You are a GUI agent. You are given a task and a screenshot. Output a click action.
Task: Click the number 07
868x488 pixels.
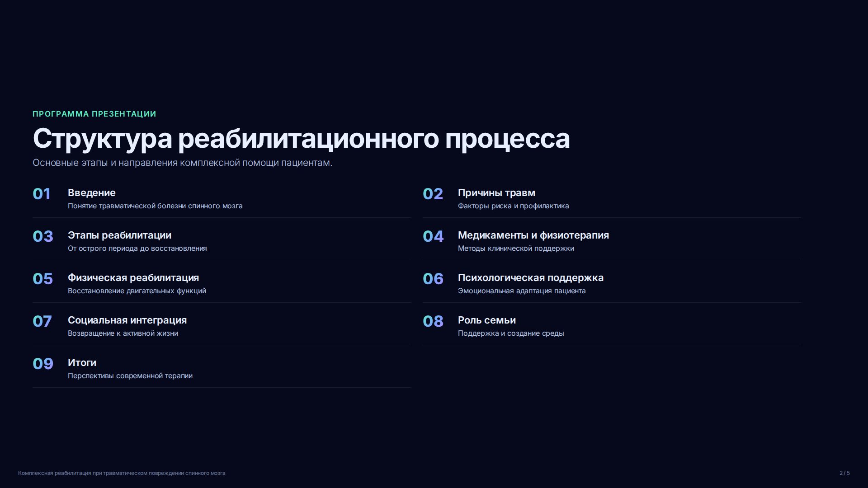pyautogui.click(x=42, y=321)
